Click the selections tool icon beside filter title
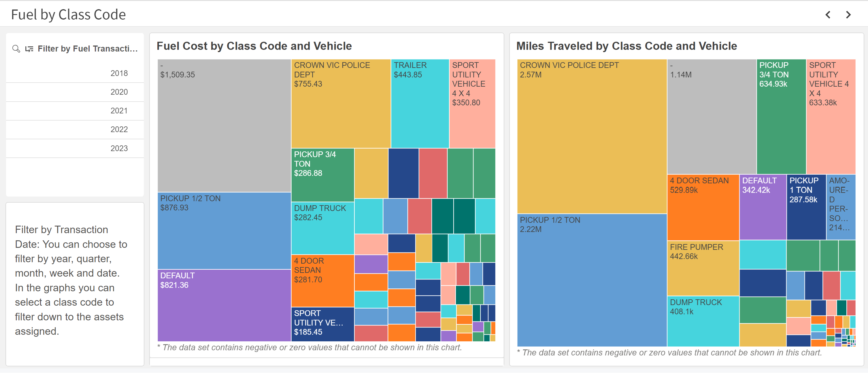The height and width of the screenshot is (373, 868). 29,49
